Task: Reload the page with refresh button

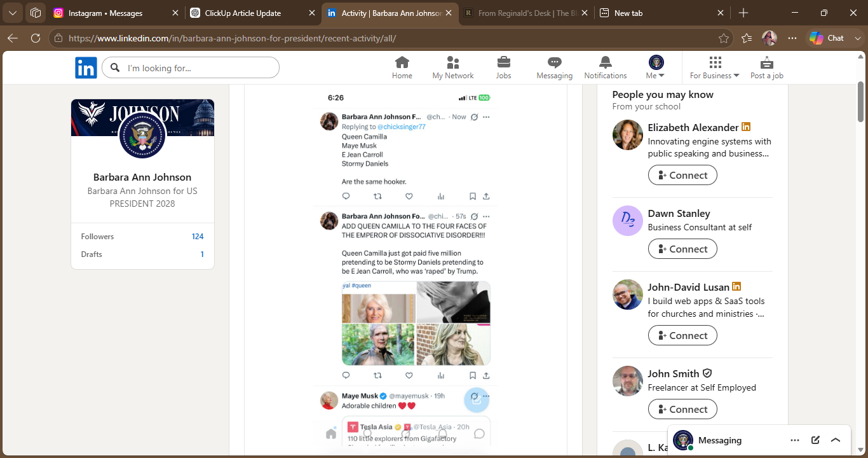Action: coord(36,38)
